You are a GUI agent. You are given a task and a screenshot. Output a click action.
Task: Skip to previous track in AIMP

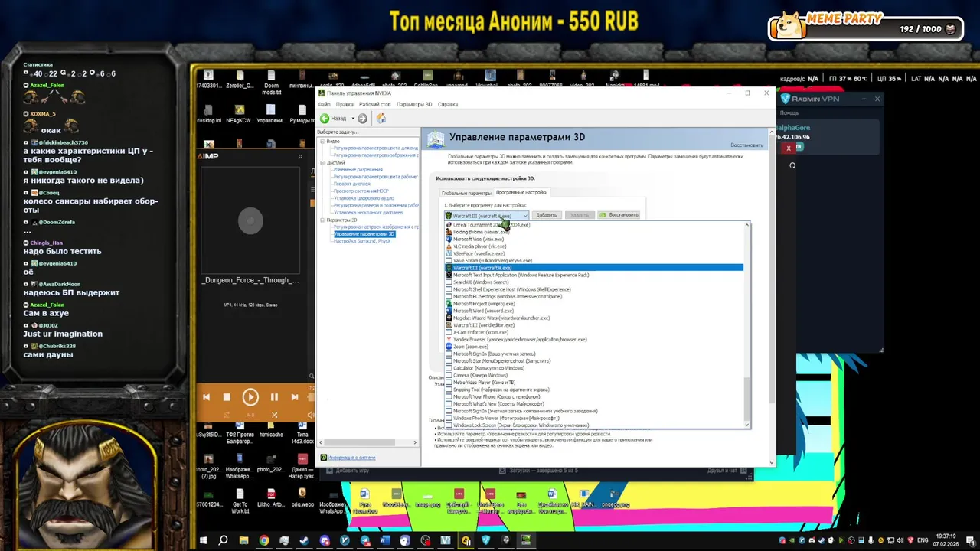(x=206, y=397)
